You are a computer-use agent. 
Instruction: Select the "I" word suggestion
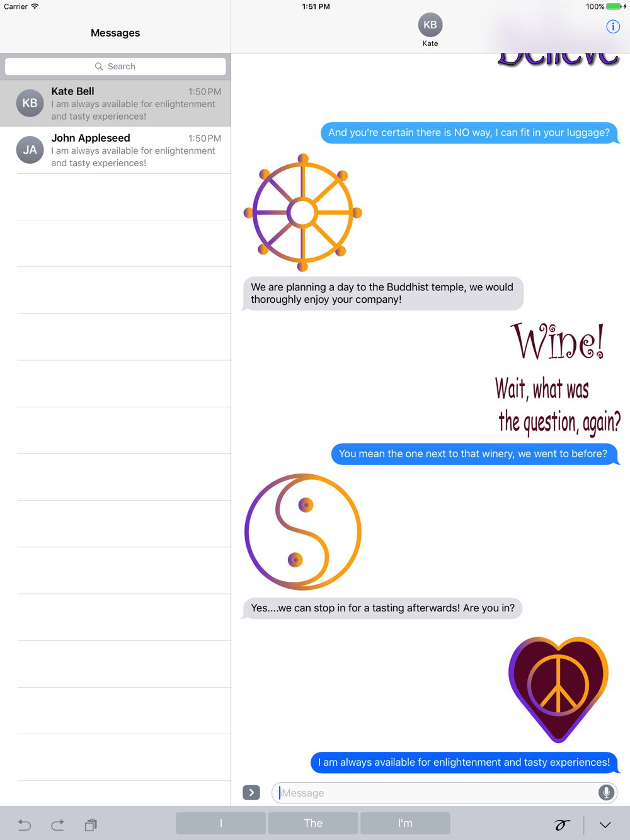pyautogui.click(x=220, y=823)
